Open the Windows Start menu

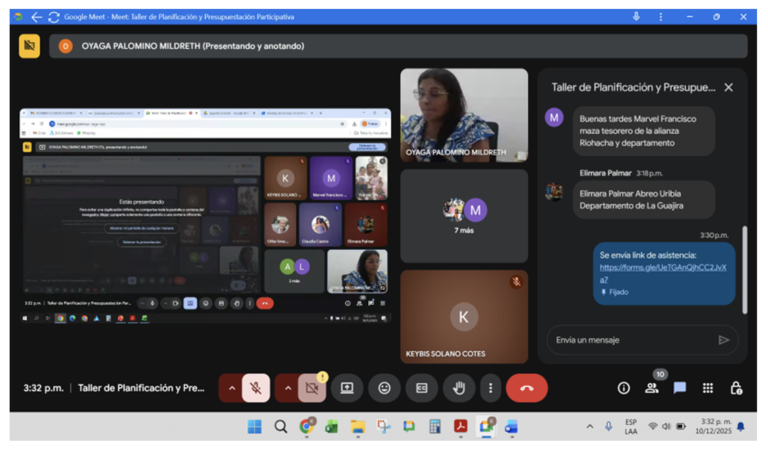tap(255, 427)
